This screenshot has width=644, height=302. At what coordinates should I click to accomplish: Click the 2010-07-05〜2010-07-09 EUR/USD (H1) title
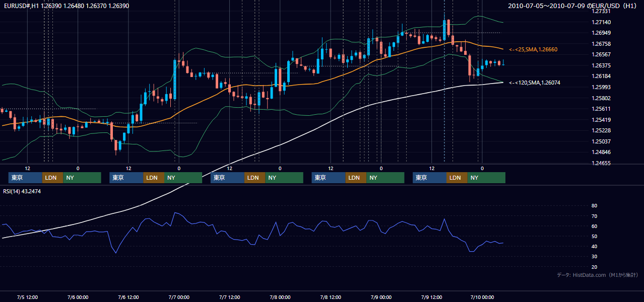click(x=572, y=6)
